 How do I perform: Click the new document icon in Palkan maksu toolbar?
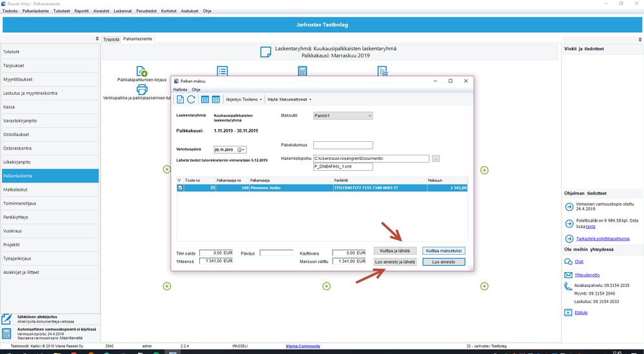(181, 99)
